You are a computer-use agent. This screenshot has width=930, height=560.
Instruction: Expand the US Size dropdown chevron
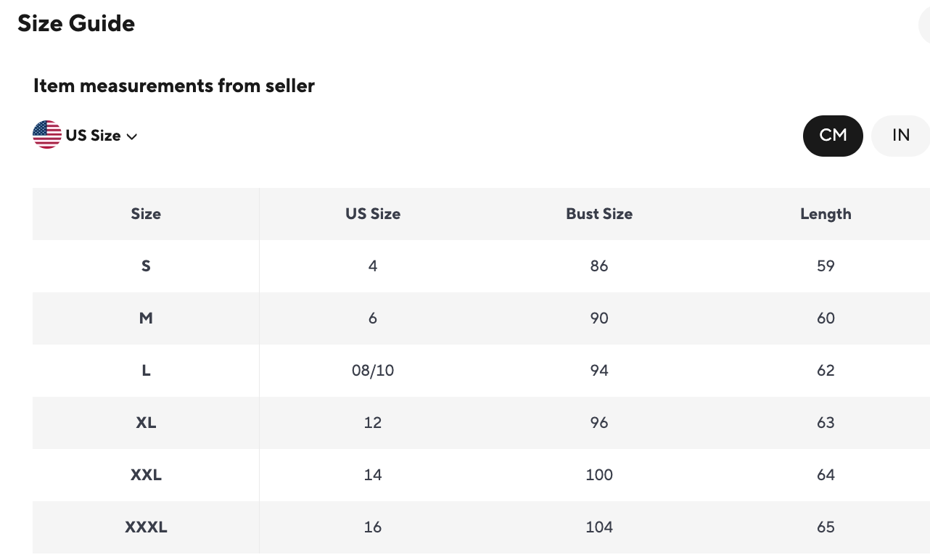(x=132, y=136)
